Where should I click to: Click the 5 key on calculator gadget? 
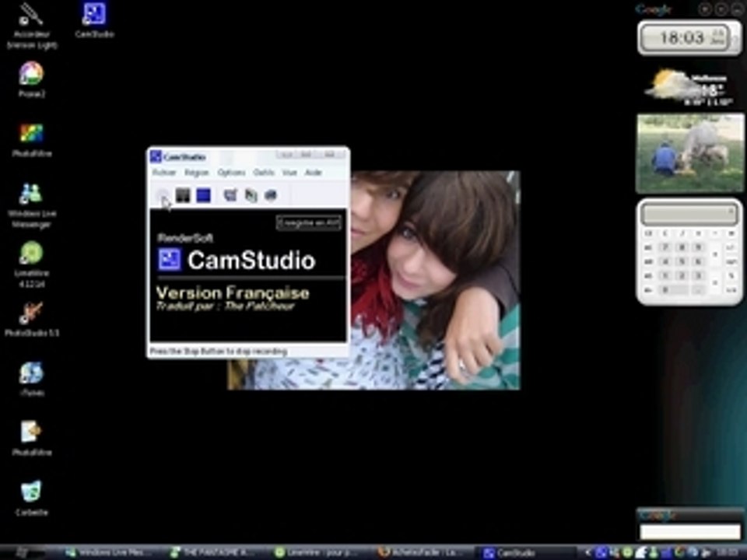pos(682,261)
